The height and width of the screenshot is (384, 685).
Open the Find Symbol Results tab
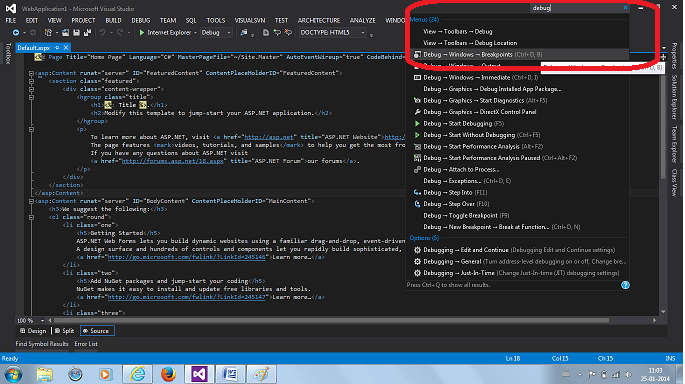[42, 344]
